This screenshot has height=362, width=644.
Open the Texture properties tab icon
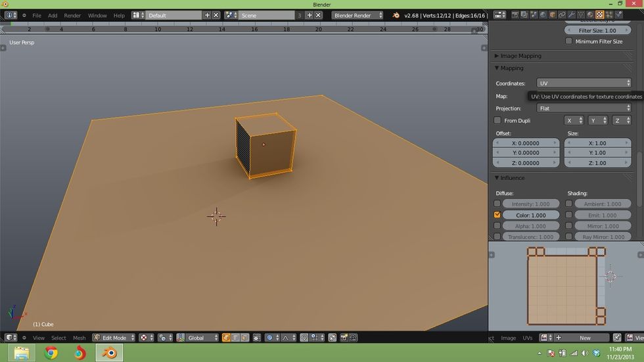click(600, 14)
